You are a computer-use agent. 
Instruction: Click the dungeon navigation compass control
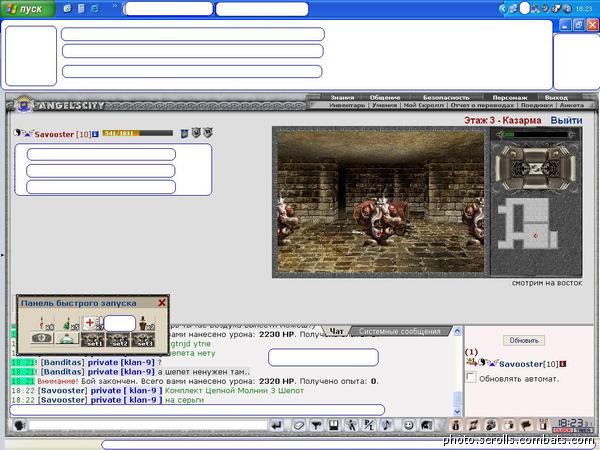click(x=536, y=168)
